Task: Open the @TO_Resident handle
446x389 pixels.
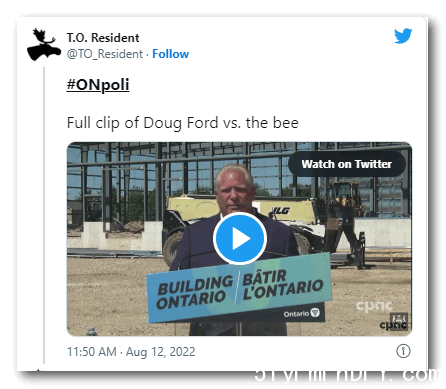Action: pos(105,54)
